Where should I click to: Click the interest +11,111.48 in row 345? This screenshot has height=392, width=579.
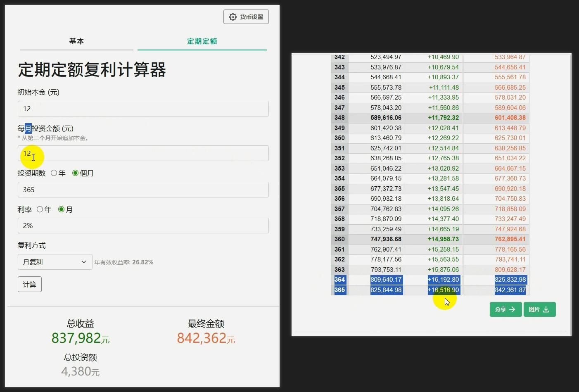pos(444,88)
